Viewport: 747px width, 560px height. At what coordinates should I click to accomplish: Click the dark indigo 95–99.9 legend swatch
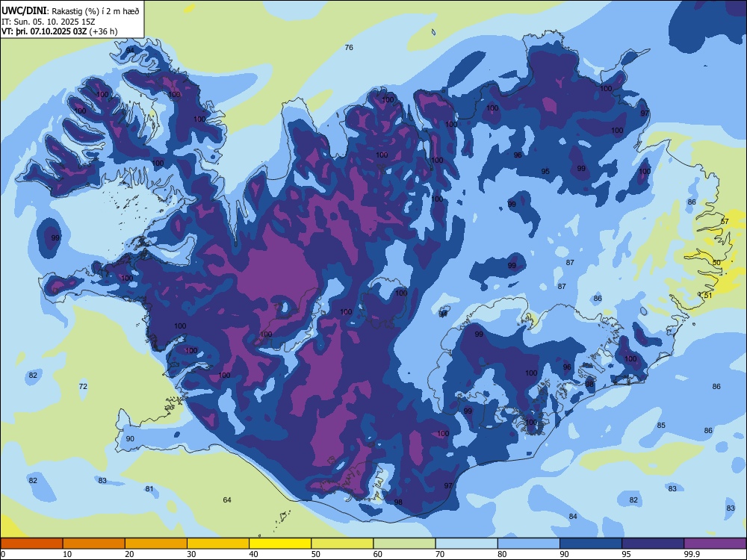point(653,544)
